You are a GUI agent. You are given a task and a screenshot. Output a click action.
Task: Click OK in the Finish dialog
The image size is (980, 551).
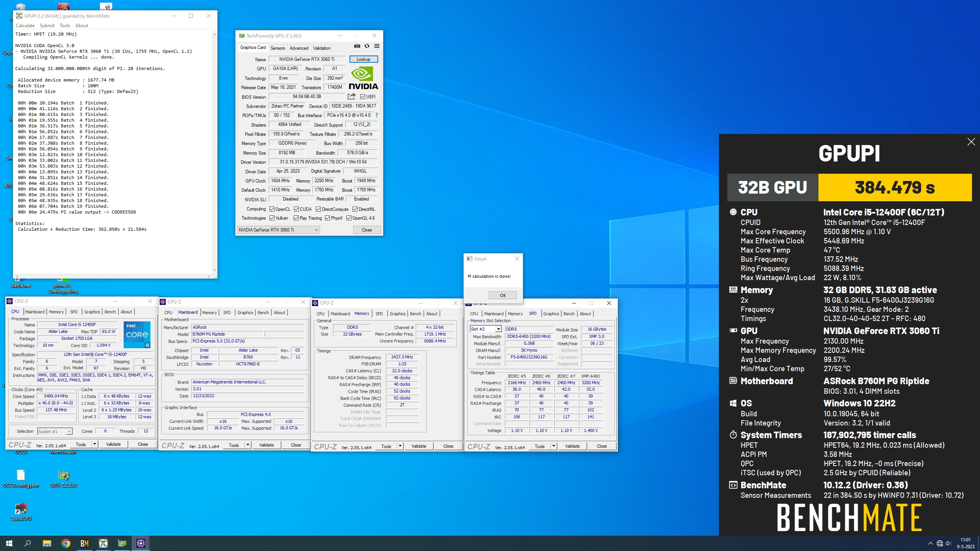click(503, 295)
